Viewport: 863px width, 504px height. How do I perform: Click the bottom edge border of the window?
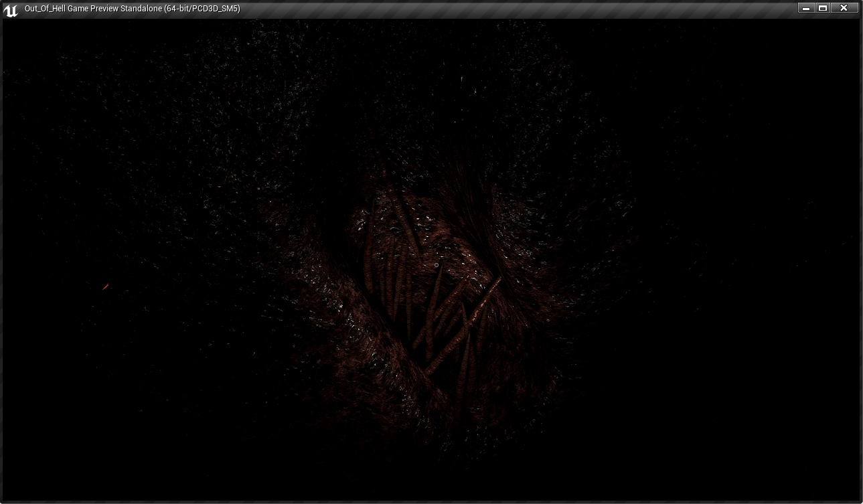(431, 502)
